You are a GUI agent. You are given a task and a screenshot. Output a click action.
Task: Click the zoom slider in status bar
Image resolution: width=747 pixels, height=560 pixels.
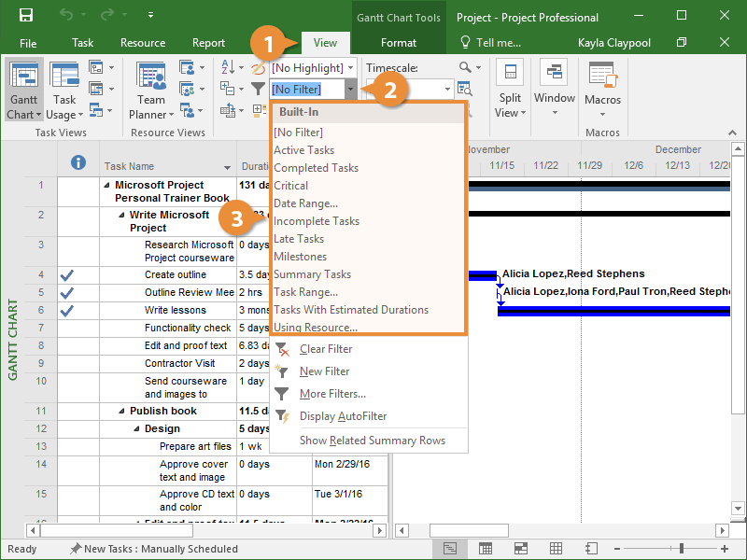pyautogui.click(x=682, y=549)
